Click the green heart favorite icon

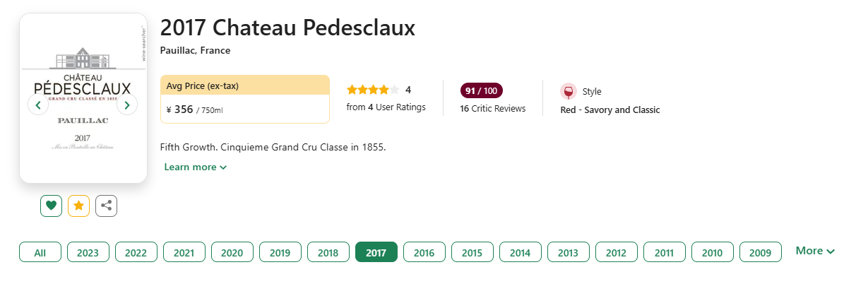[x=51, y=206]
